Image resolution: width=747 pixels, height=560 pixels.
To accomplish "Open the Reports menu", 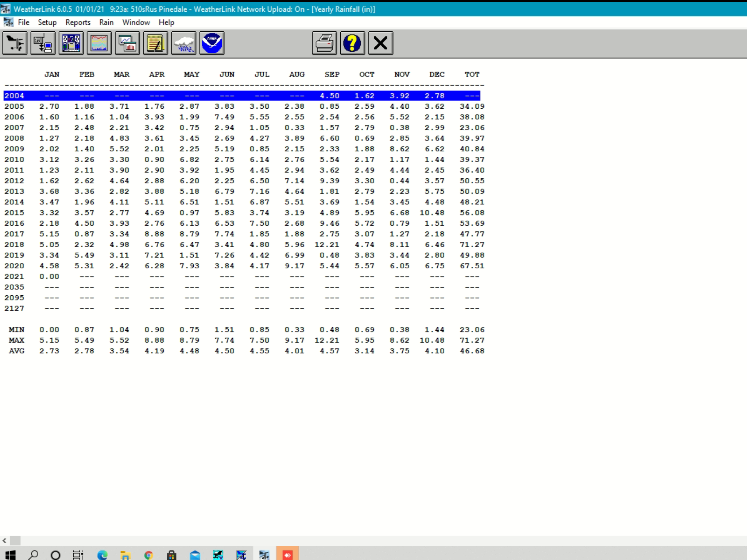I will (x=78, y=22).
